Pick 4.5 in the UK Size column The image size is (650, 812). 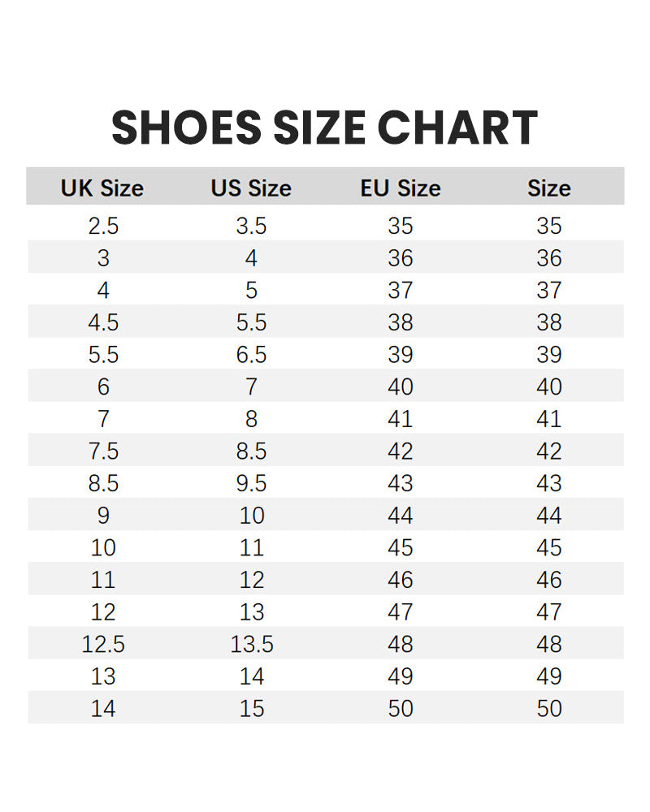[103, 322]
